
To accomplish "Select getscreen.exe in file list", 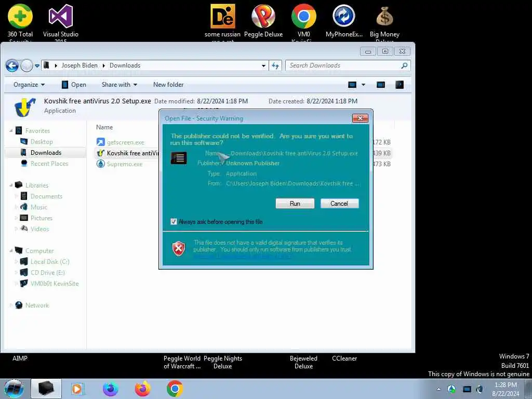I will point(126,142).
